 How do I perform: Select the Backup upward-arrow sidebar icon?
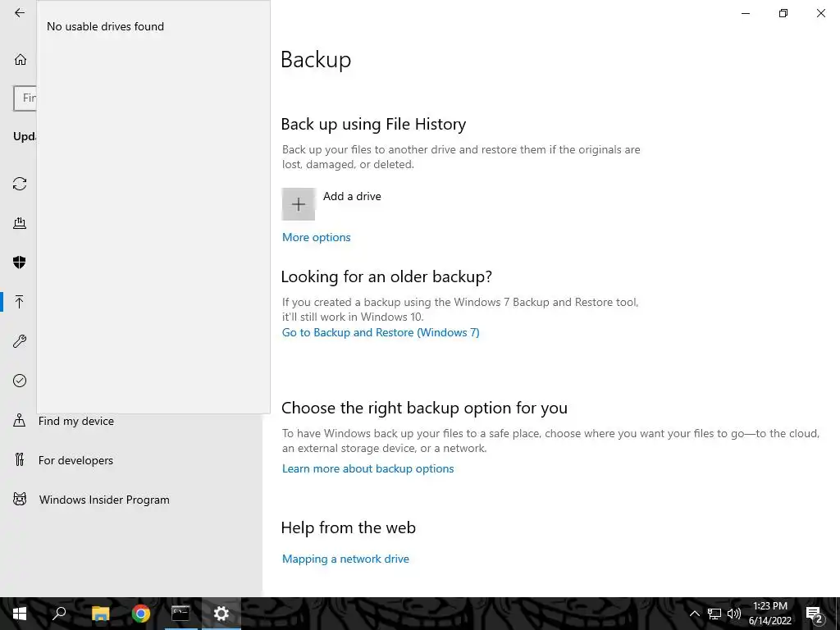click(20, 302)
